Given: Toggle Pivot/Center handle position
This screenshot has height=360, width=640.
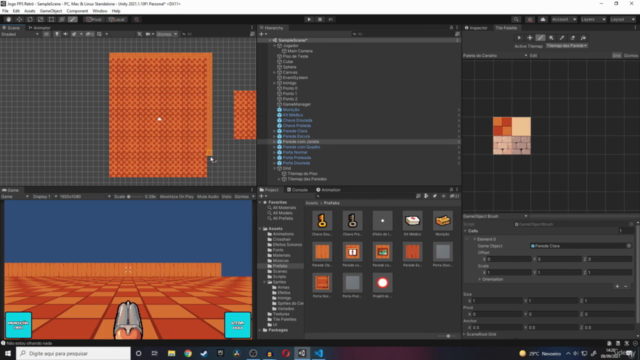Looking at the screenshot, I should [x=93, y=19].
